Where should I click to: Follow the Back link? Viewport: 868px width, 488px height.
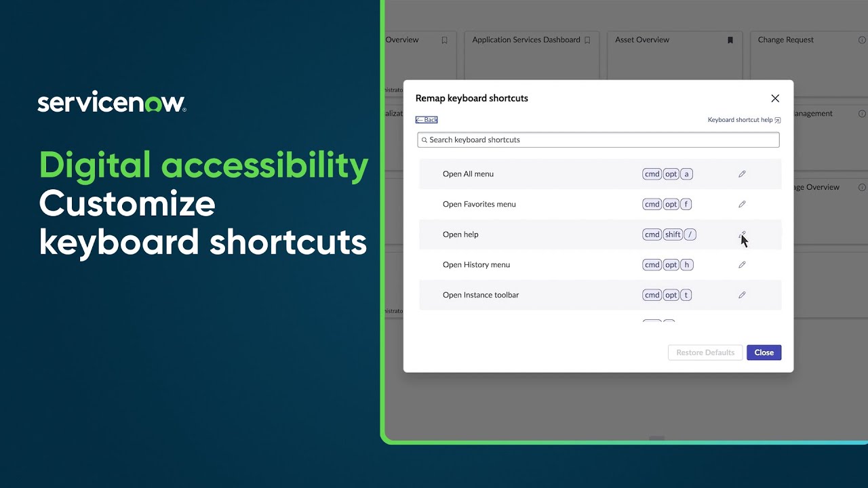(x=426, y=119)
